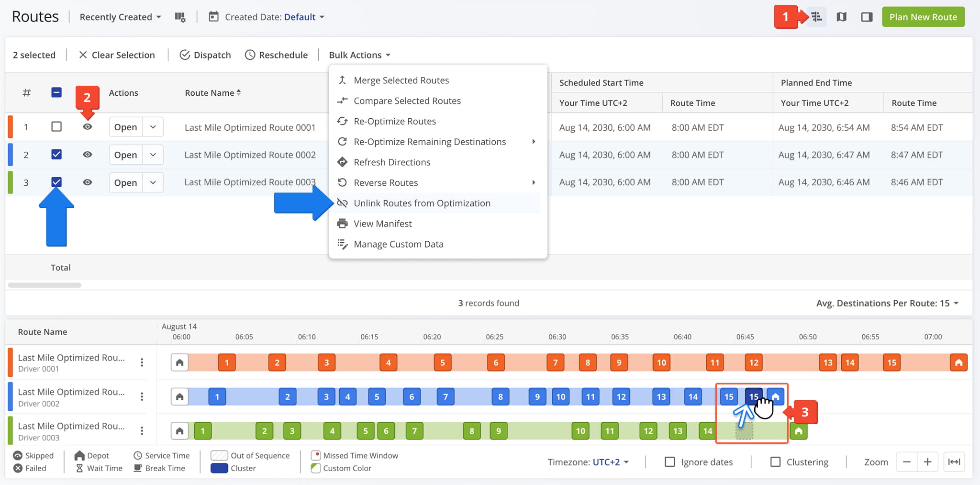The image size is (980, 485).
Task: Enable the Ignore dates checkbox
Action: pos(670,462)
